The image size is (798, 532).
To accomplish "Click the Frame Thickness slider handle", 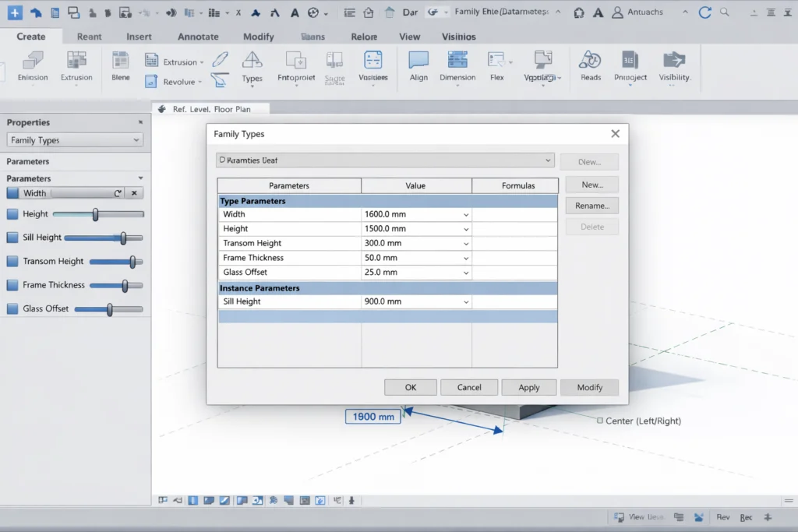I will (x=125, y=286).
